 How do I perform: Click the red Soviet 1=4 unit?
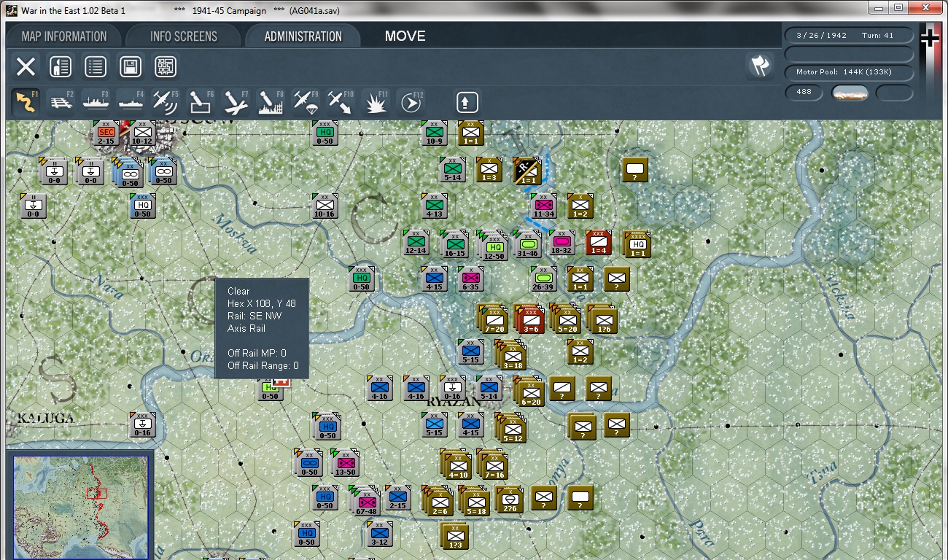(x=599, y=243)
